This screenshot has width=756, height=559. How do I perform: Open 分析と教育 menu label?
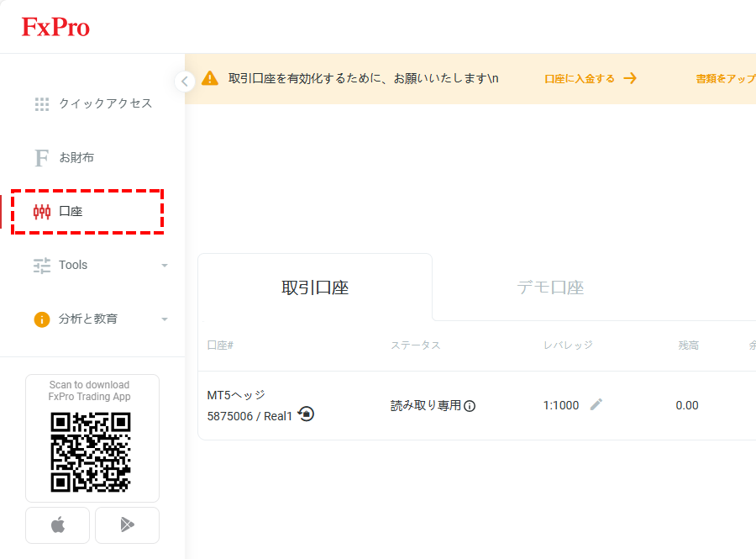[88, 319]
